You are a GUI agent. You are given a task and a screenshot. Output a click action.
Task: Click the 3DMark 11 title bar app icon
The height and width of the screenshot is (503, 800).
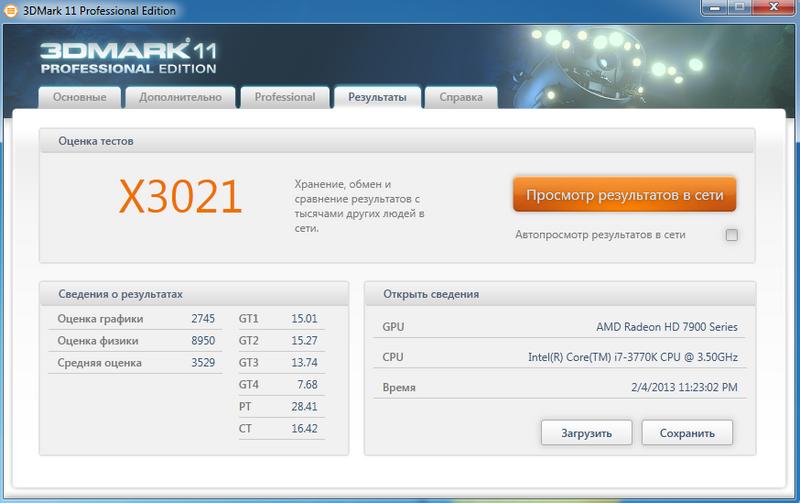pos(10,11)
